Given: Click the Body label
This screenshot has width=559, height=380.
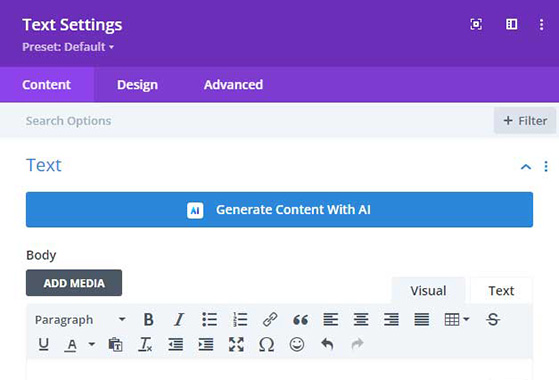Looking at the screenshot, I should pyautogui.click(x=41, y=255).
